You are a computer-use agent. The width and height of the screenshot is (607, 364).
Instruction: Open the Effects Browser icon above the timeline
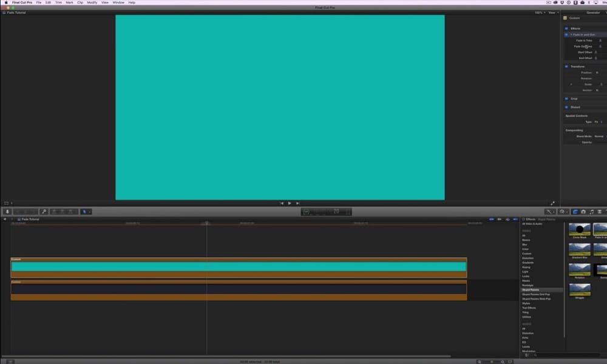point(575,212)
